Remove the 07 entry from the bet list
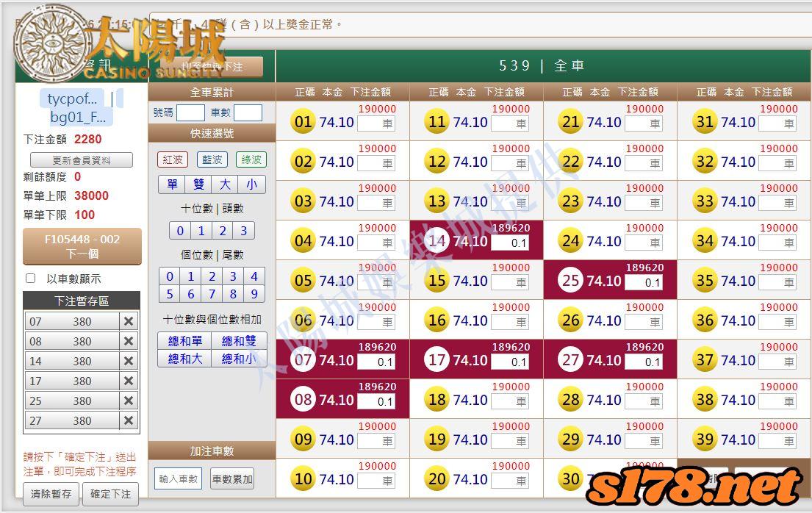Screen dimensions: 812x513 point(129,321)
